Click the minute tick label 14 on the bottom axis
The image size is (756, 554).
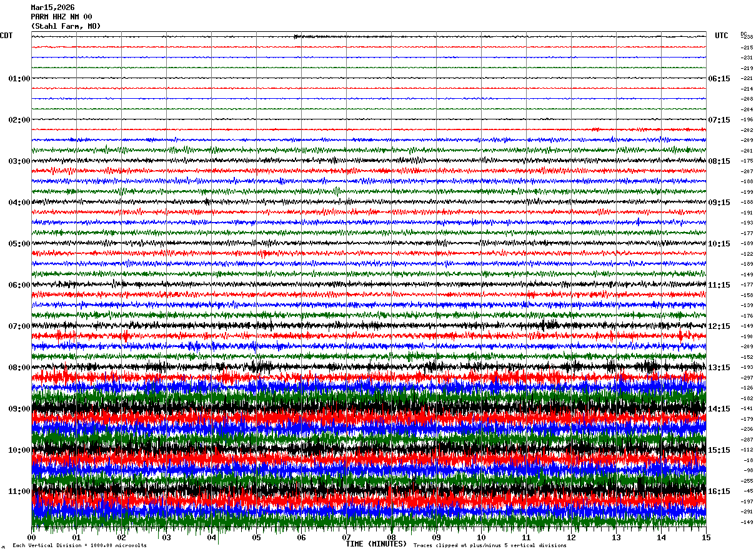point(661,537)
